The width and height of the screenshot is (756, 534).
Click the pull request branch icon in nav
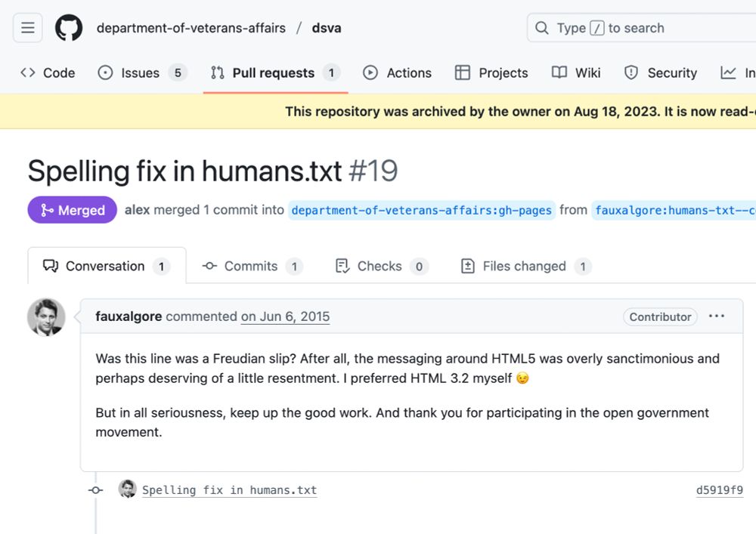click(218, 73)
